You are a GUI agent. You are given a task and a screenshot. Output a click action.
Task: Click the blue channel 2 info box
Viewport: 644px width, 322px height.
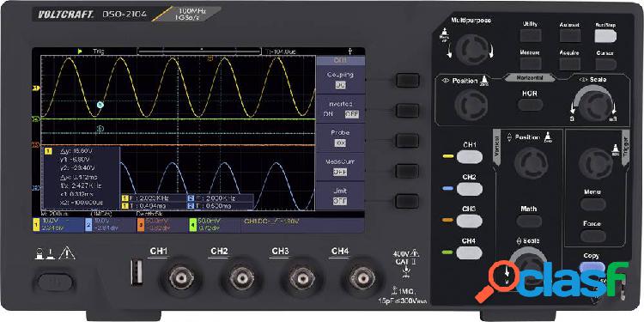point(110,225)
